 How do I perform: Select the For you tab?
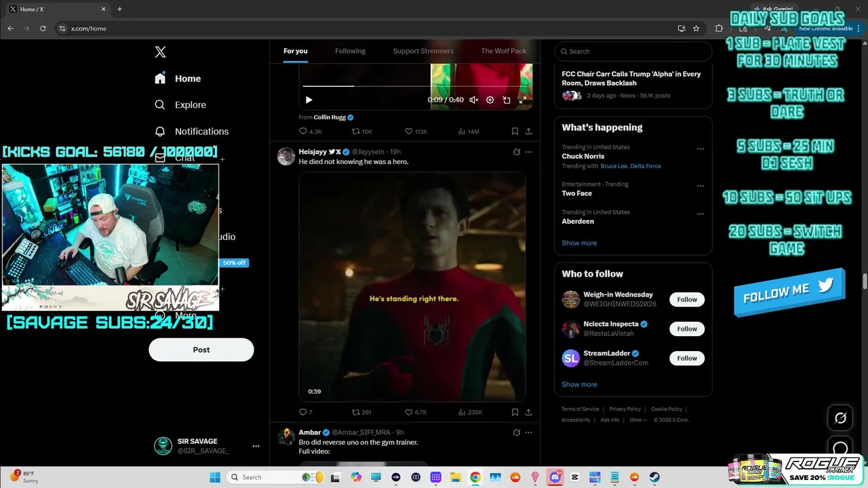296,51
